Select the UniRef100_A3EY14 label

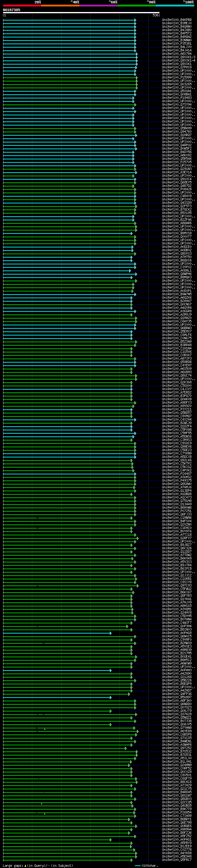pyautogui.click(x=176, y=172)
